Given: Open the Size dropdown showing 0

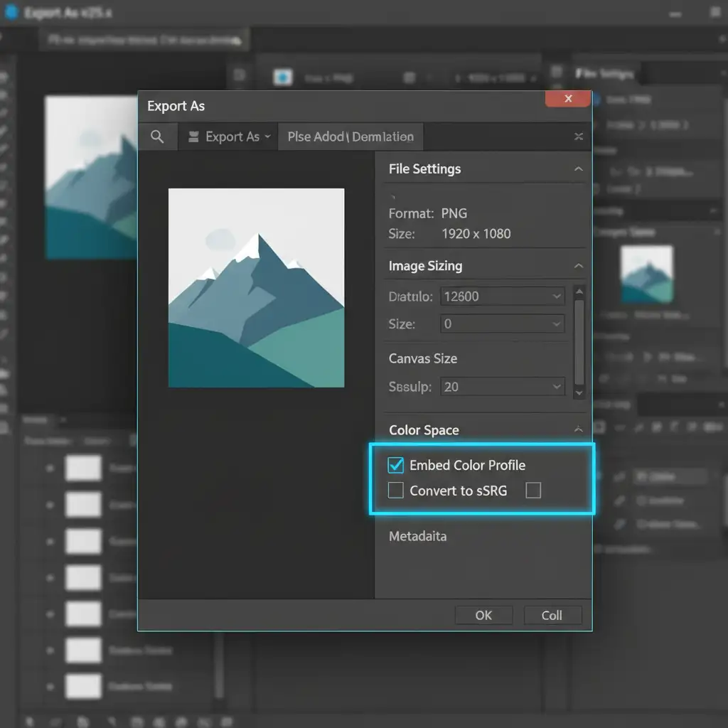Looking at the screenshot, I should (x=502, y=324).
